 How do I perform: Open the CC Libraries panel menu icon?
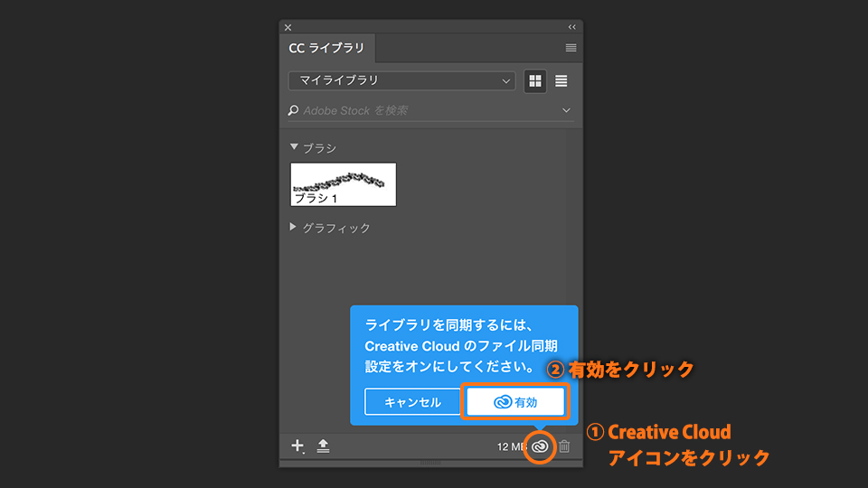click(x=571, y=48)
